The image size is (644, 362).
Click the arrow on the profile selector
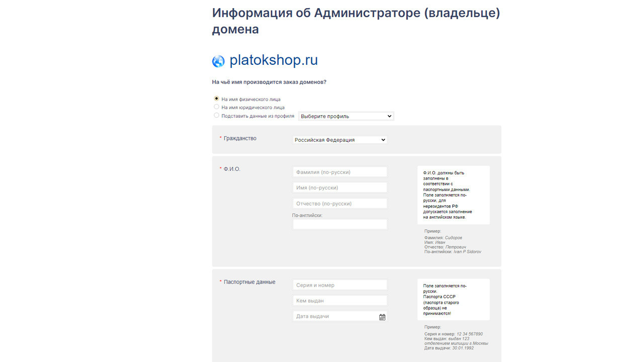[x=389, y=116]
